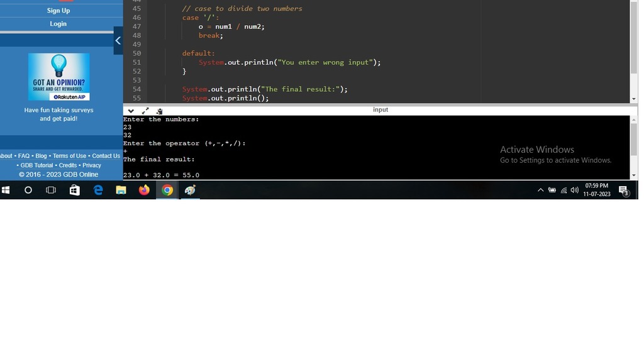
Task: Open File Explorer from the taskbar
Action: (121, 190)
